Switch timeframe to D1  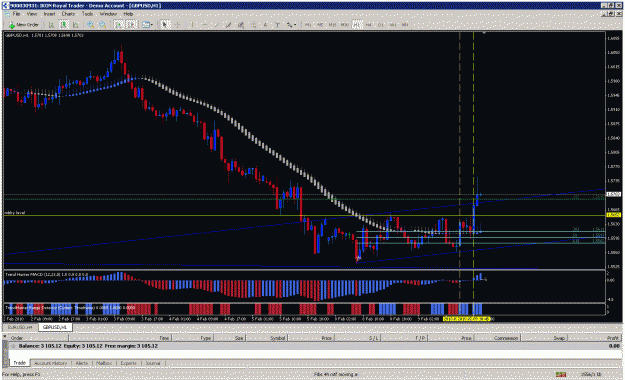[381, 25]
